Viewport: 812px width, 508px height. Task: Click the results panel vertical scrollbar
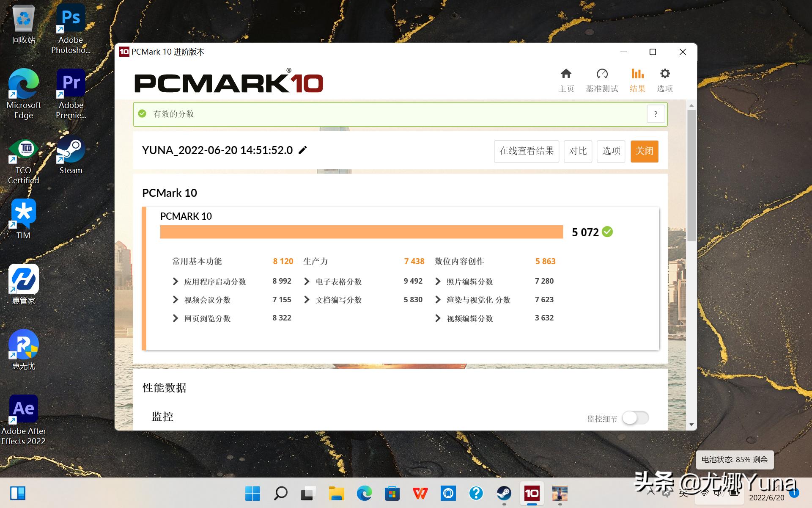pyautogui.click(x=691, y=176)
